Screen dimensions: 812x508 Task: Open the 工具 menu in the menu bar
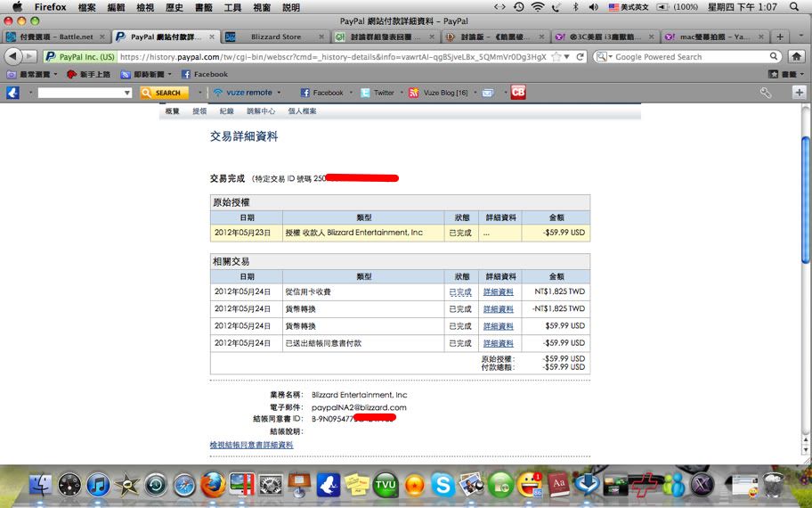tap(232, 7)
